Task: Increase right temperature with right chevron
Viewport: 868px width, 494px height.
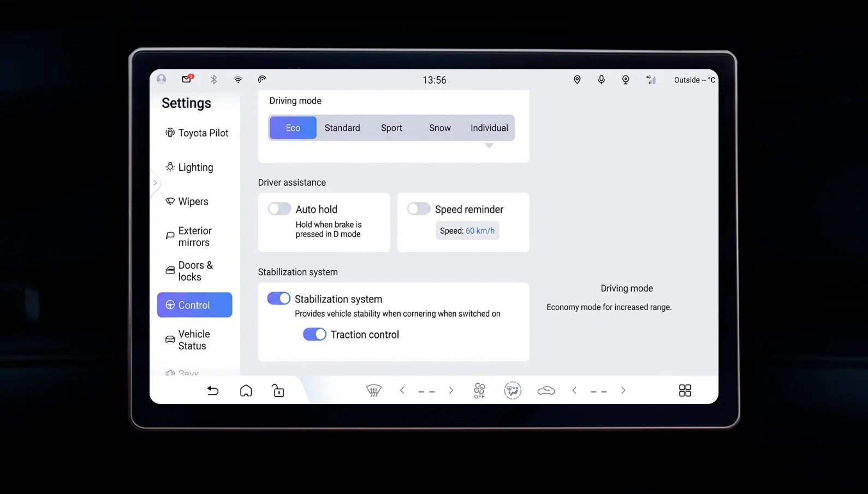Action: tap(623, 390)
